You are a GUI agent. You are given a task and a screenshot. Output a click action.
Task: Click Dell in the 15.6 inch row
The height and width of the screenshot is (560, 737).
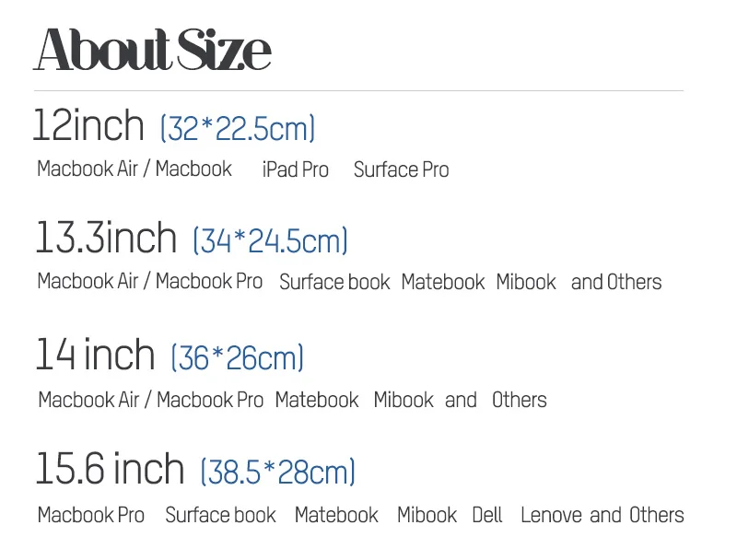click(487, 515)
